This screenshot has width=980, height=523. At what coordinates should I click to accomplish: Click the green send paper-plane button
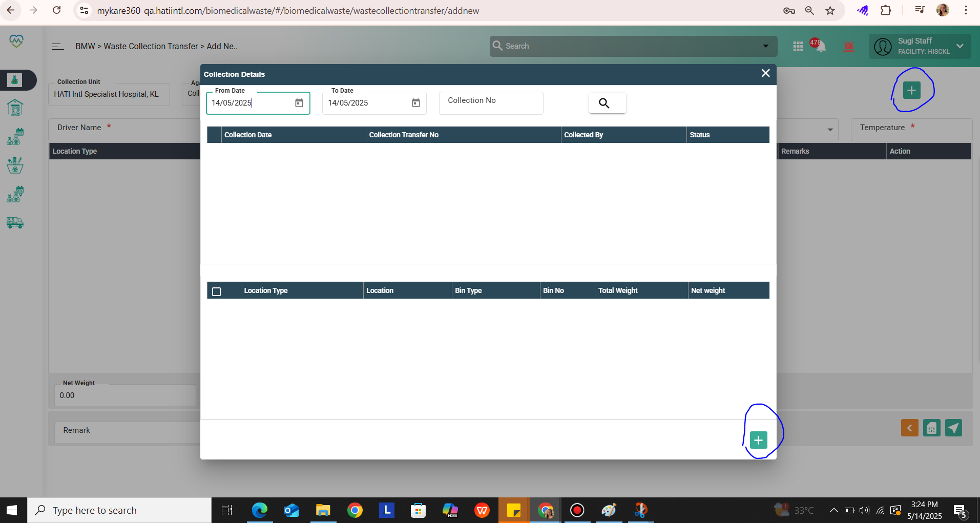953,428
